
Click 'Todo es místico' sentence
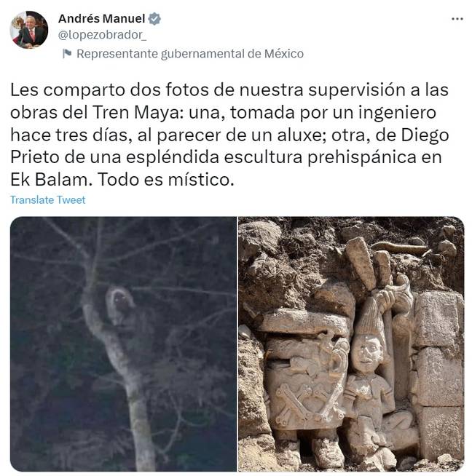[166, 180]
